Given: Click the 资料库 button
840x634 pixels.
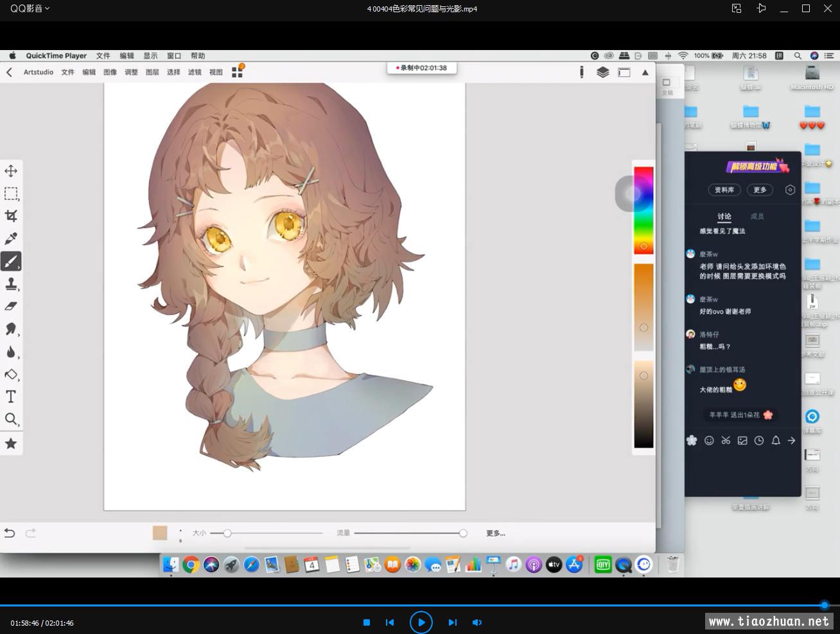Looking at the screenshot, I should pyautogui.click(x=724, y=190).
